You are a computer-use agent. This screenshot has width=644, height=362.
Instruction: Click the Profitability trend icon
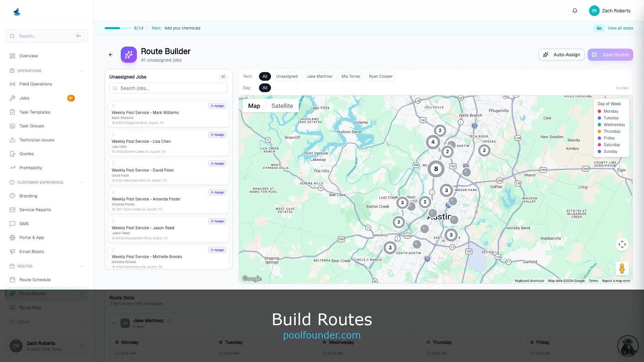click(13, 168)
